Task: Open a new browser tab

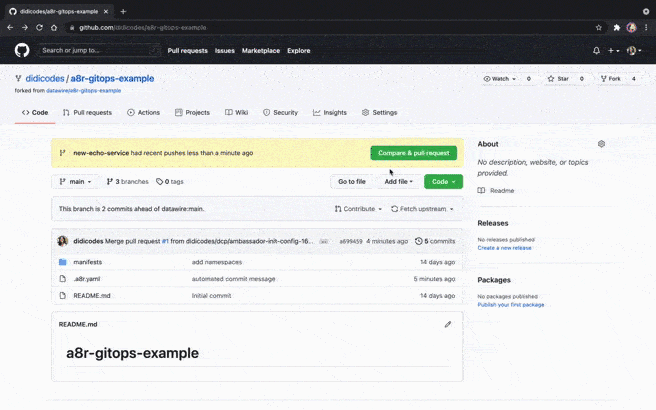Action: point(123,11)
